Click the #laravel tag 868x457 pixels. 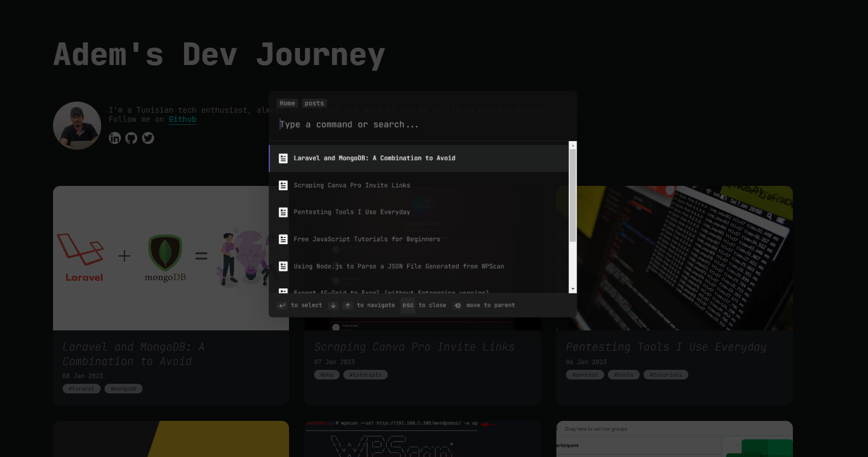(81, 389)
